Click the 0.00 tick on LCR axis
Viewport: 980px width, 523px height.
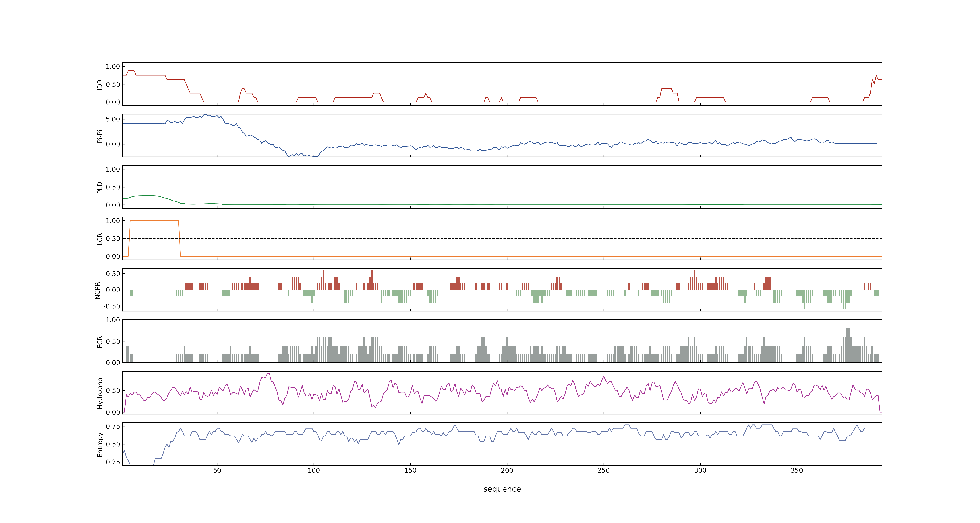(113, 256)
